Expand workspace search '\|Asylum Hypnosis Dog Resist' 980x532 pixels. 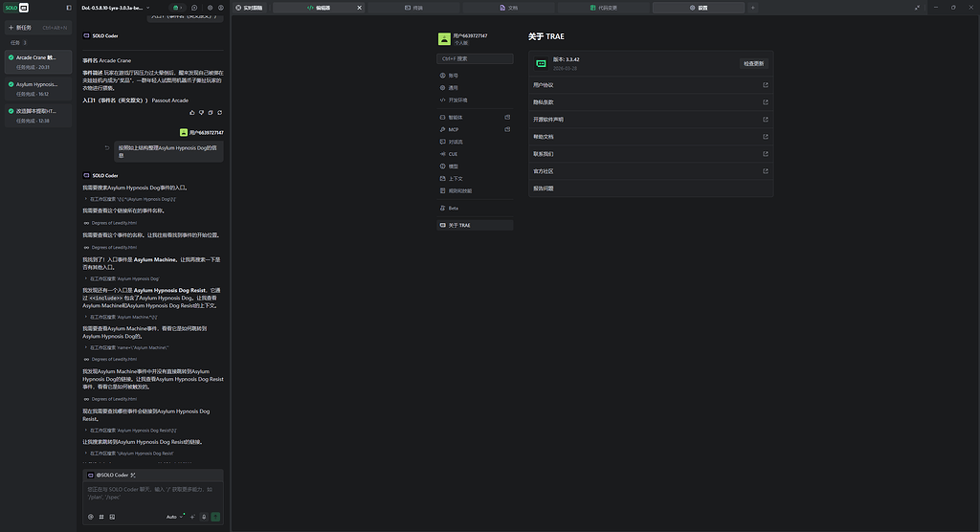(x=129, y=454)
